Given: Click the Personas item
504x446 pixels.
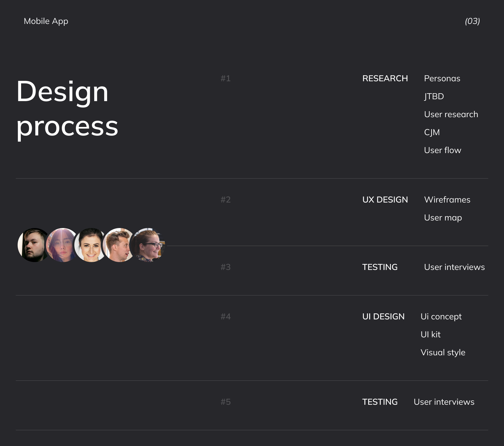Looking at the screenshot, I should (442, 78).
